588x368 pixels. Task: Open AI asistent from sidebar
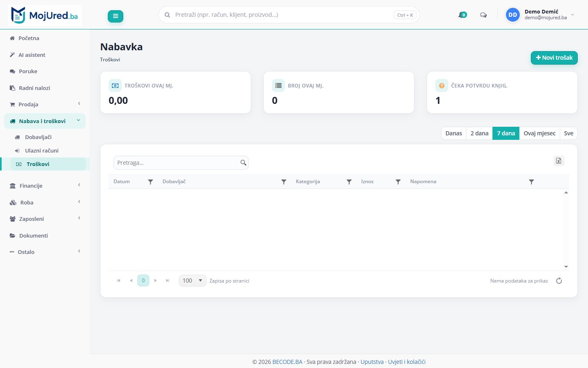(x=45, y=55)
